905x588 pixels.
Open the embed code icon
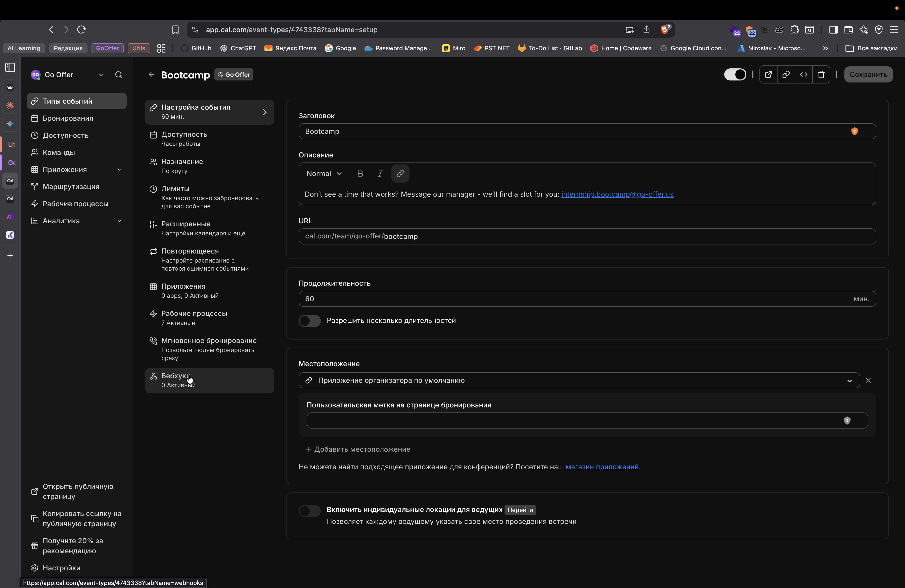[803, 74]
